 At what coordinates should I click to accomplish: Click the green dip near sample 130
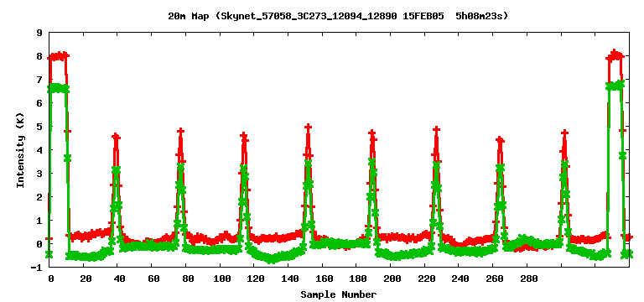click(x=271, y=260)
